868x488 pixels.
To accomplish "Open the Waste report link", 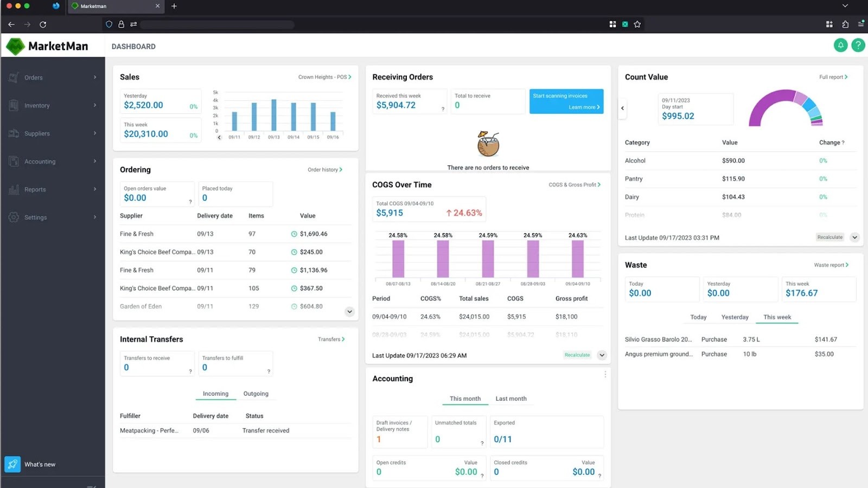I will click(x=830, y=265).
